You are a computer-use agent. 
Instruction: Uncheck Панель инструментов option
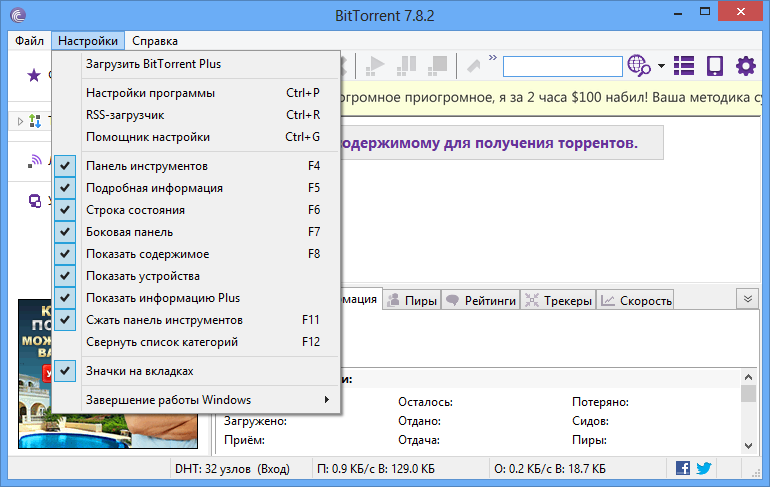147,166
